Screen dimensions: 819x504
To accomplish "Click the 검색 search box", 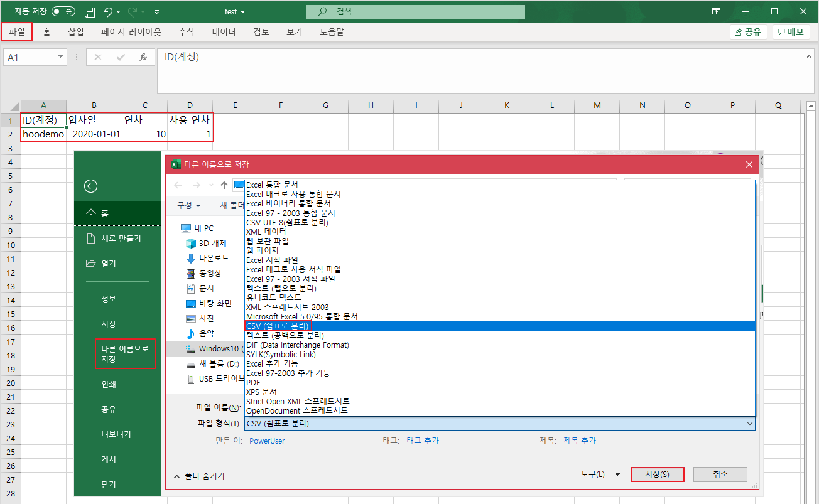I will [415, 11].
